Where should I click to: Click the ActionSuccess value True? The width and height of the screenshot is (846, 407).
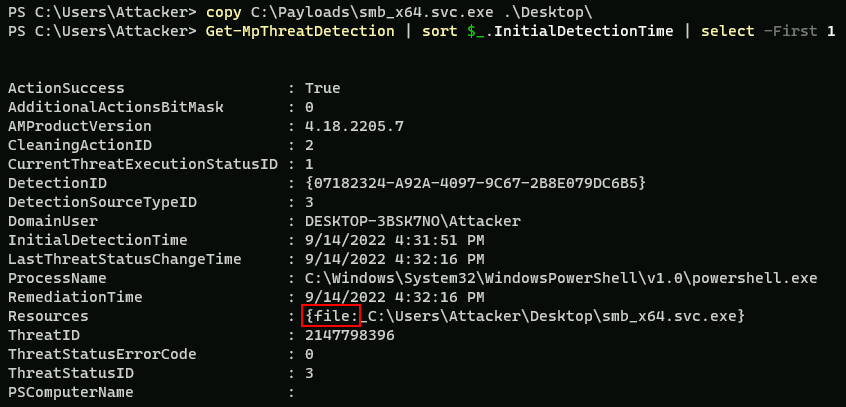coord(322,88)
